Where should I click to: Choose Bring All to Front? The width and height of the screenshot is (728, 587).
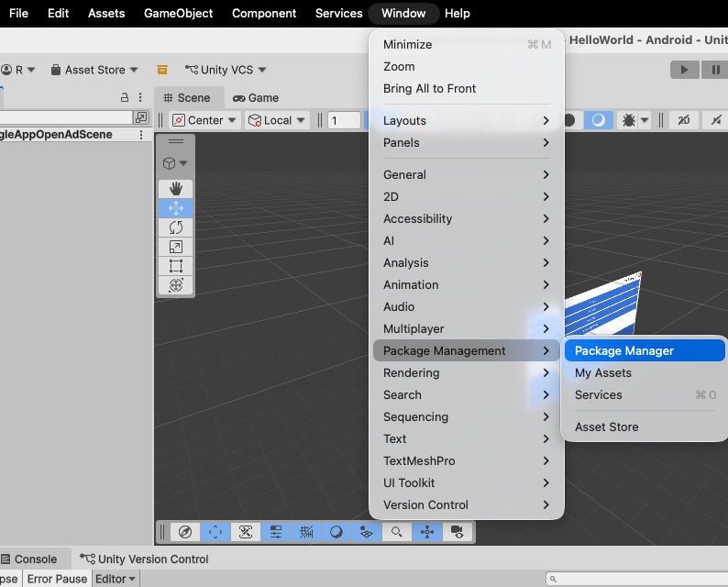[466, 89]
